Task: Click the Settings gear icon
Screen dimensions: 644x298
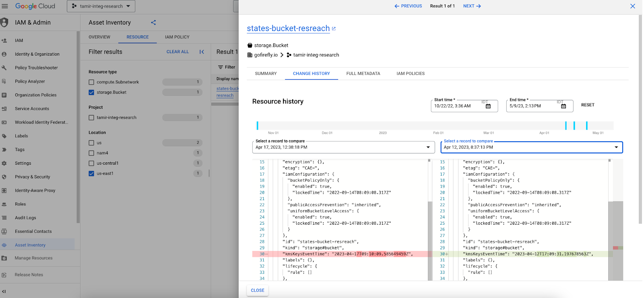Action: pos(4,163)
